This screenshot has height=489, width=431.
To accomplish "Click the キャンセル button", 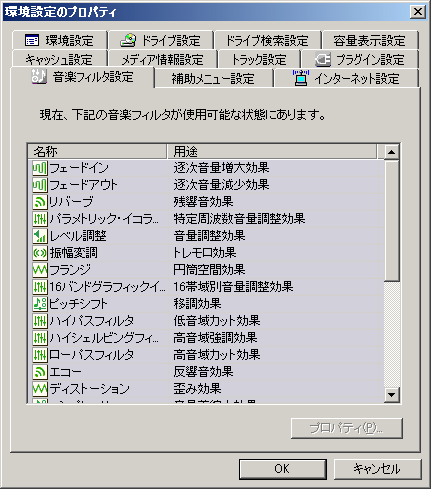I will pyautogui.click(x=377, y=469).
